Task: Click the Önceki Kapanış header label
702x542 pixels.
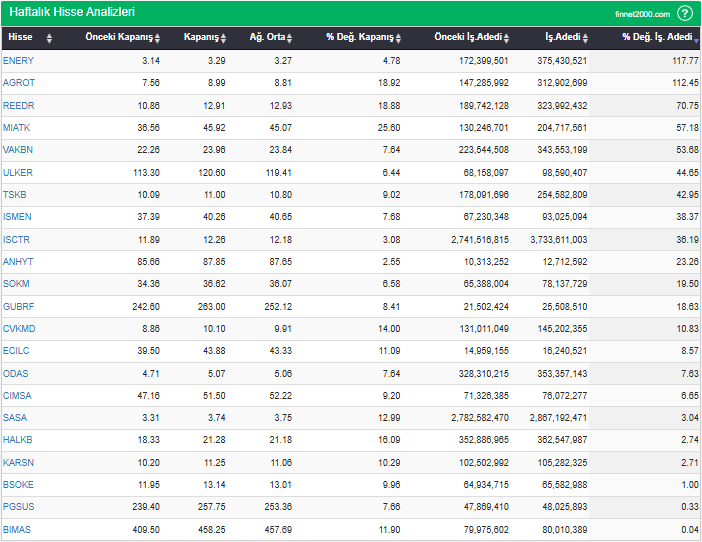Action: point(119,37)
